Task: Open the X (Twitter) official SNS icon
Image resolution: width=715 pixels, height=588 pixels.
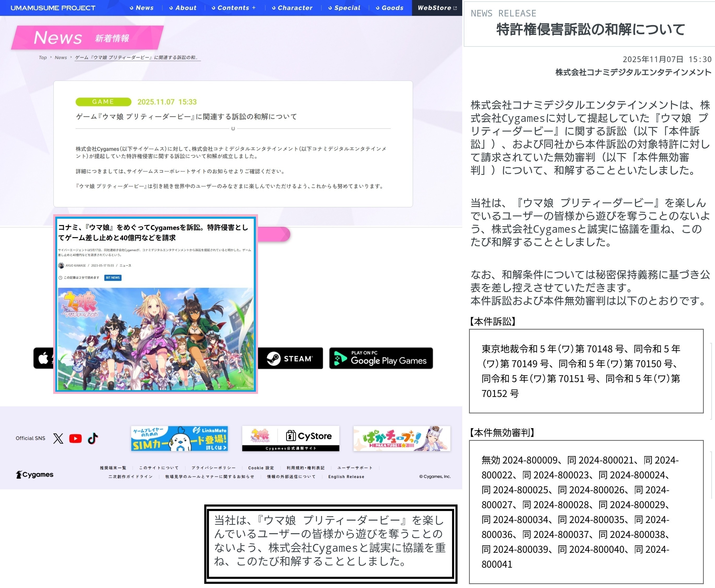Action: coord(58,438)
